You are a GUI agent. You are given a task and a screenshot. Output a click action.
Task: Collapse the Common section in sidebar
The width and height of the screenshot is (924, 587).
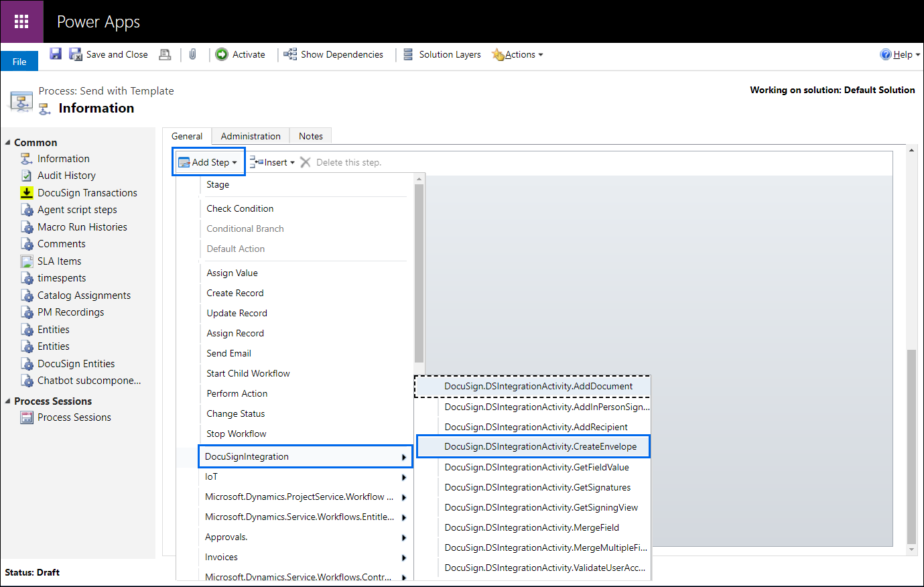click(8, 142)
